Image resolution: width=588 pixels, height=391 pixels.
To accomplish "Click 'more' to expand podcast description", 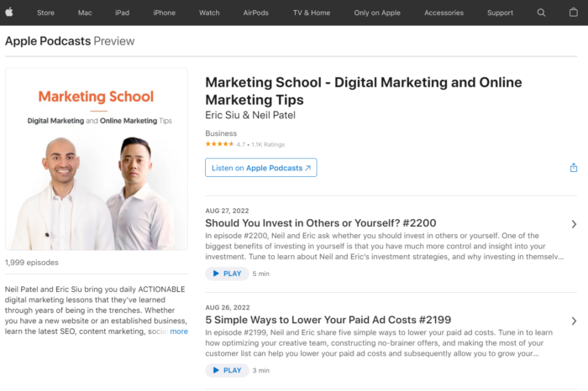I will 179,331.
